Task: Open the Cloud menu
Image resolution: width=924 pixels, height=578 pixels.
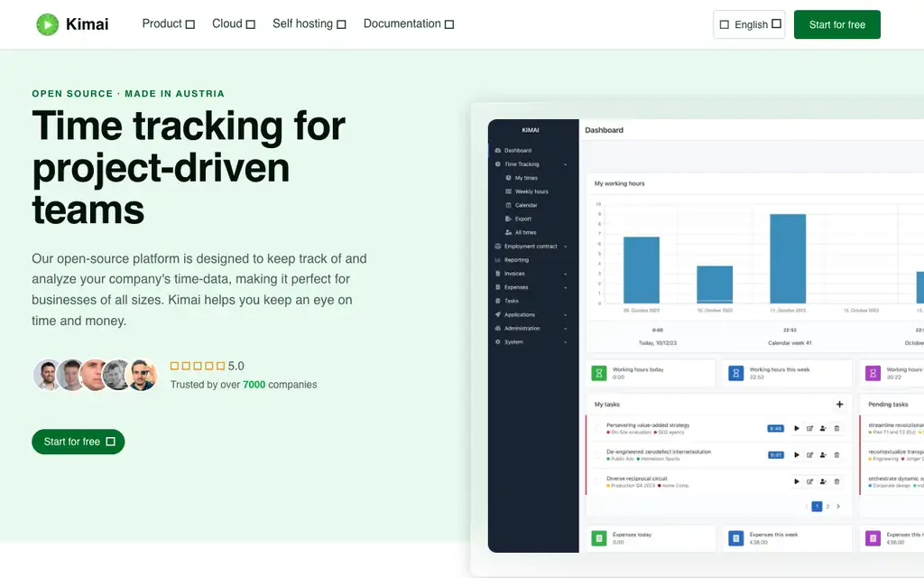Action: pyautogui.click(x=234, y=23)
